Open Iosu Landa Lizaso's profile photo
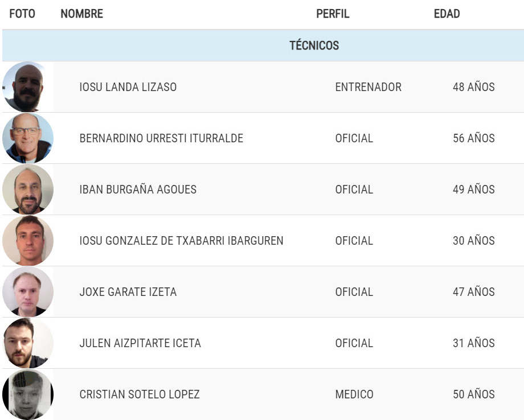524x420 pixels. click(28, 87)
